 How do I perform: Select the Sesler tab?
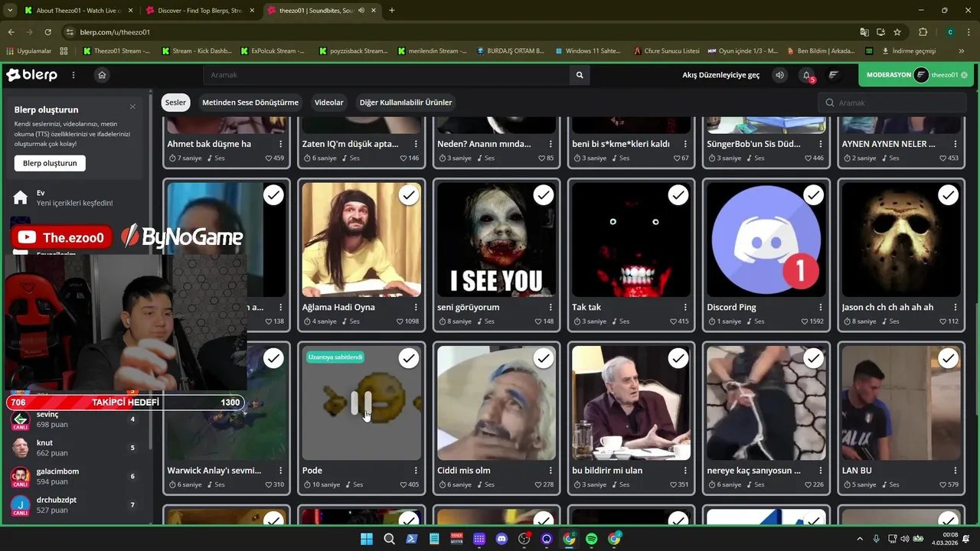(175, 103)
